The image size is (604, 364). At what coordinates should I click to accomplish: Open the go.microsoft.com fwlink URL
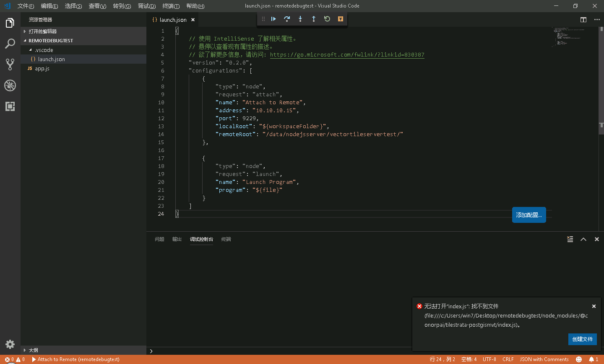[347, 55]
